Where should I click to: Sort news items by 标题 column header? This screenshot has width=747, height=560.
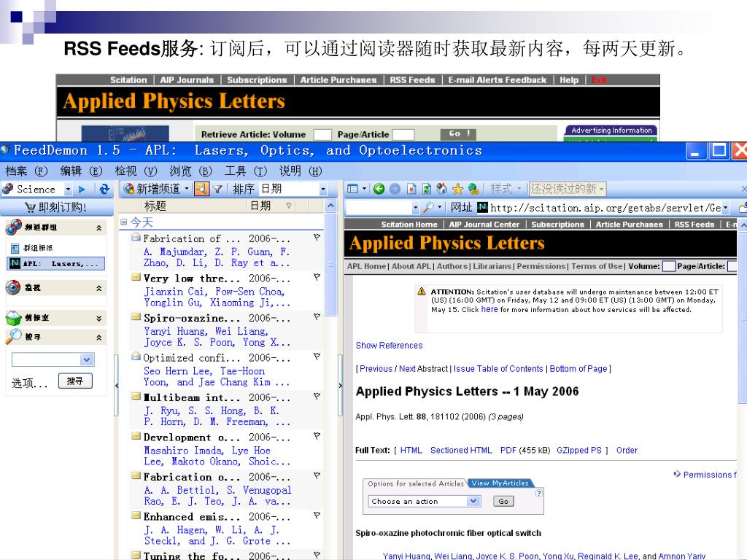coord(155,206)
